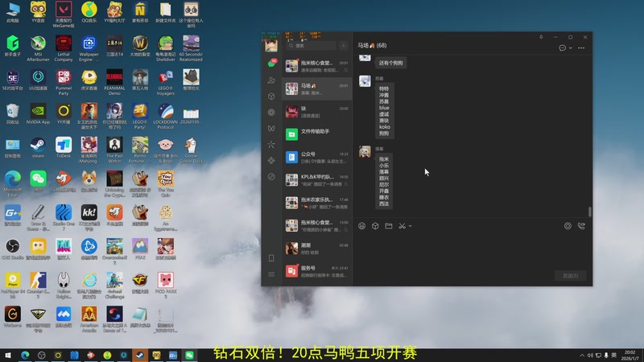This screenshot has width=644, height=362.
Task: Open the Windows Start menu
Action: (8, 356)
